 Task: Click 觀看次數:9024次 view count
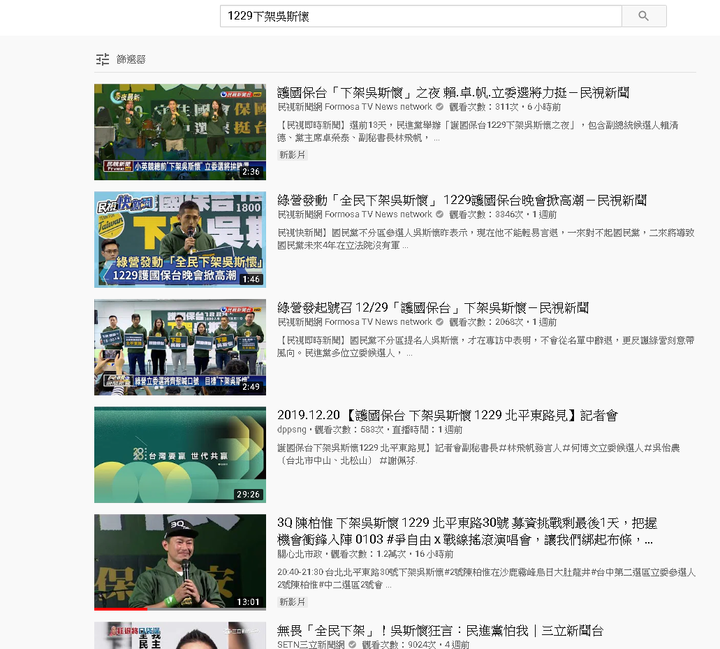pyautogui.click(x=399, y=644)
